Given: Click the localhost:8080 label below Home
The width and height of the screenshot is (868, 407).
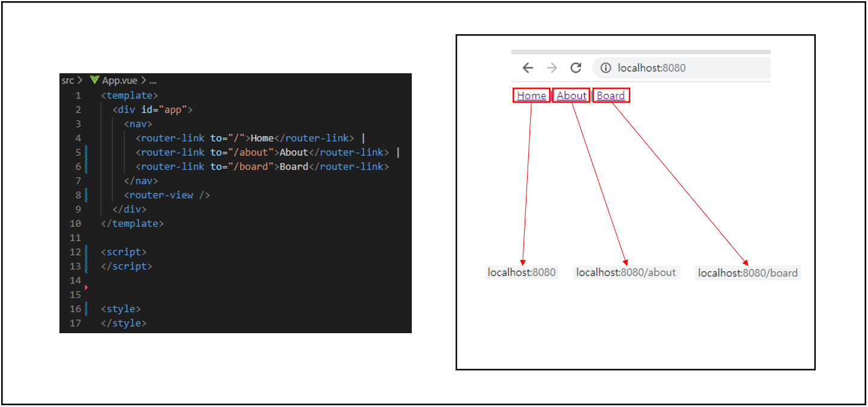Looking at the screenshot, I should pos(522,273).
